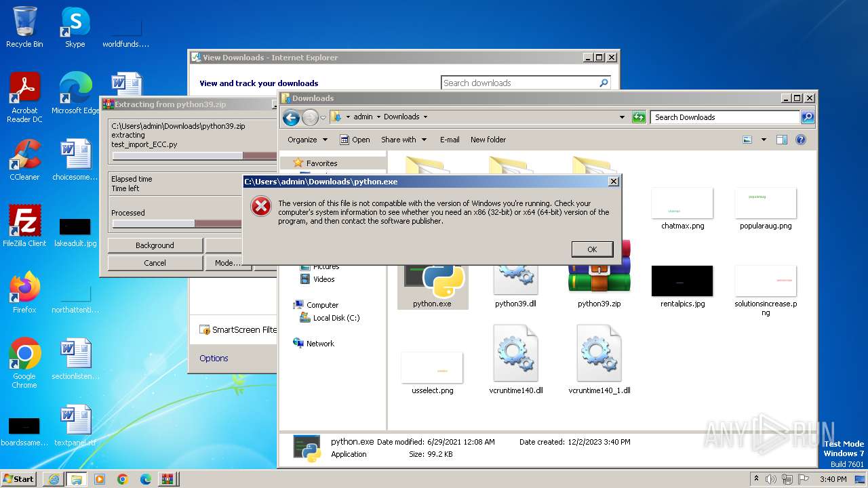Select usselect.png file
Screen dimensions: 868x488
coord(432,373)
